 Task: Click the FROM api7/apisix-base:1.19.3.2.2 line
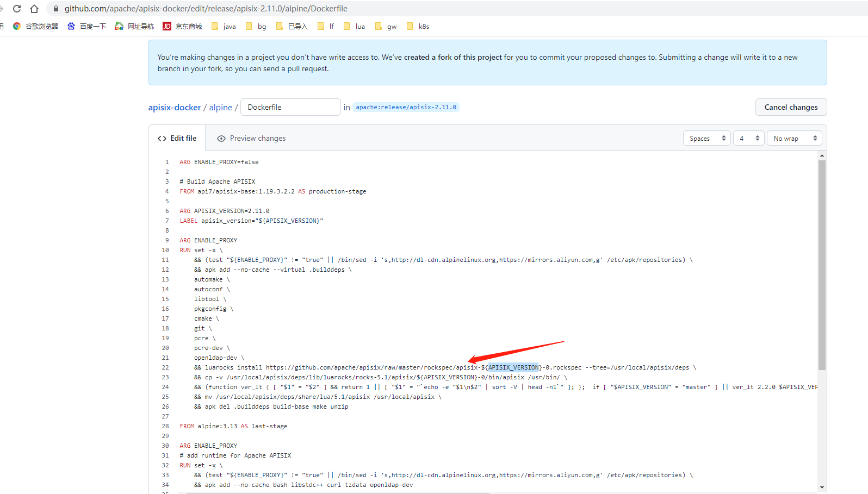coord(273,191)
